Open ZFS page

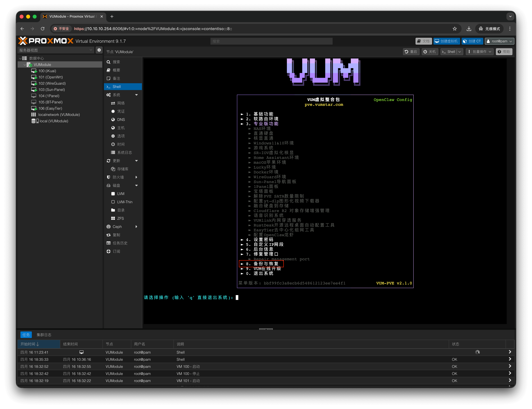[x=123, y=218]
